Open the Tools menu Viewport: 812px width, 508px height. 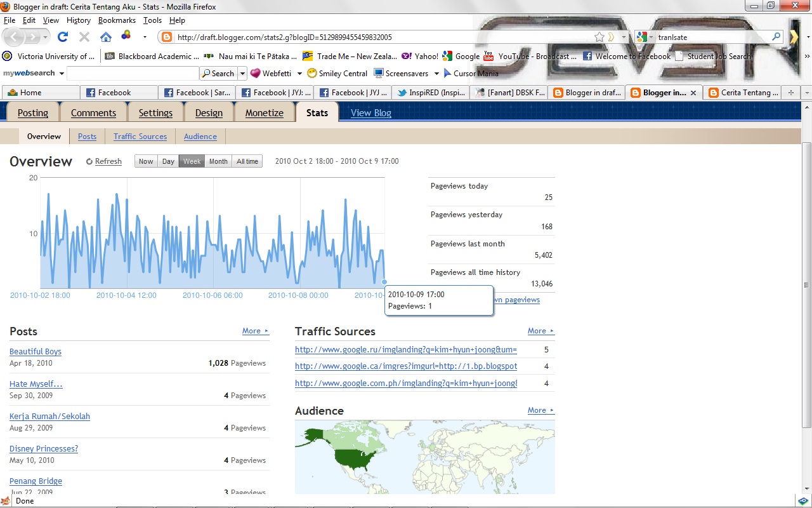(x=152, y=20)
